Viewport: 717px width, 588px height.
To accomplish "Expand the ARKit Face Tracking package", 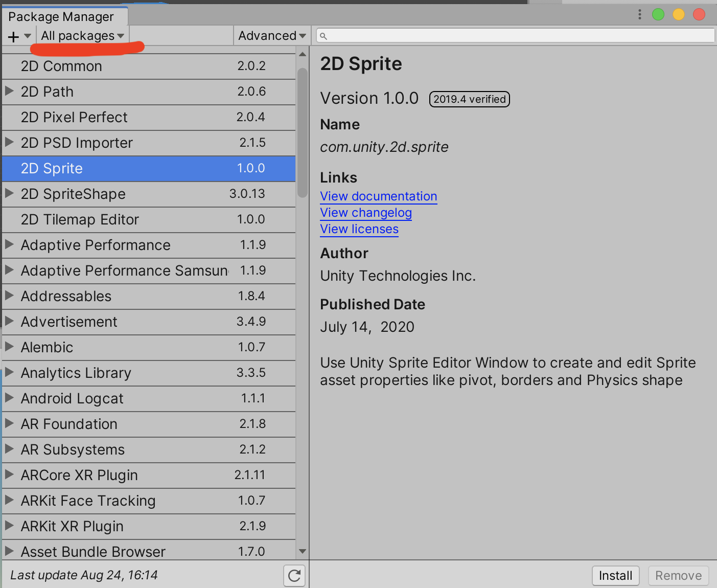I will [x=9, y=500].
